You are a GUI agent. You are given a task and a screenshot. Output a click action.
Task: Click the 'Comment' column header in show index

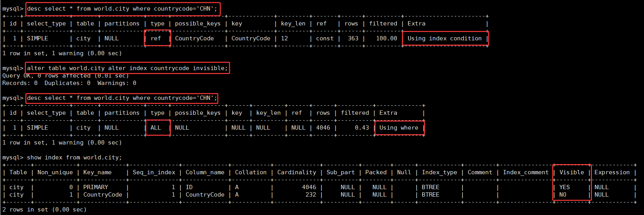click(x=480, y=172)
